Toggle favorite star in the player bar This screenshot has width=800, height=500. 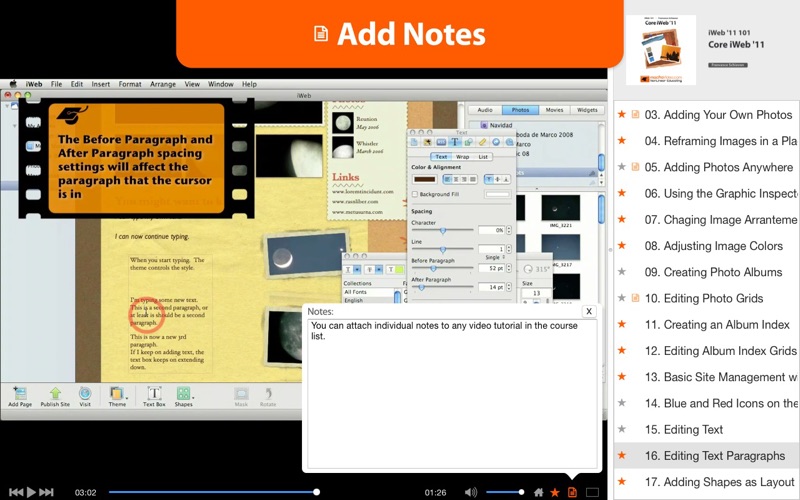(555, 492)
